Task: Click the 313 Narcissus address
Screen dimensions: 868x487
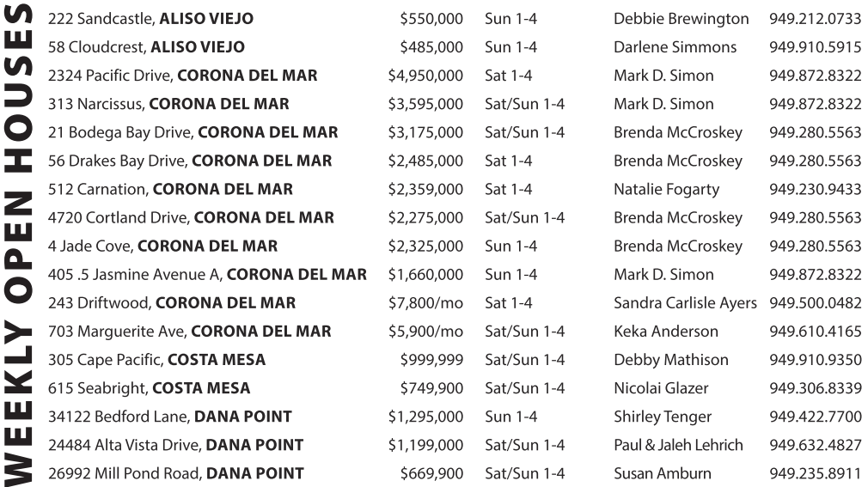Action: pyautogui.click(x=168, y=104)
